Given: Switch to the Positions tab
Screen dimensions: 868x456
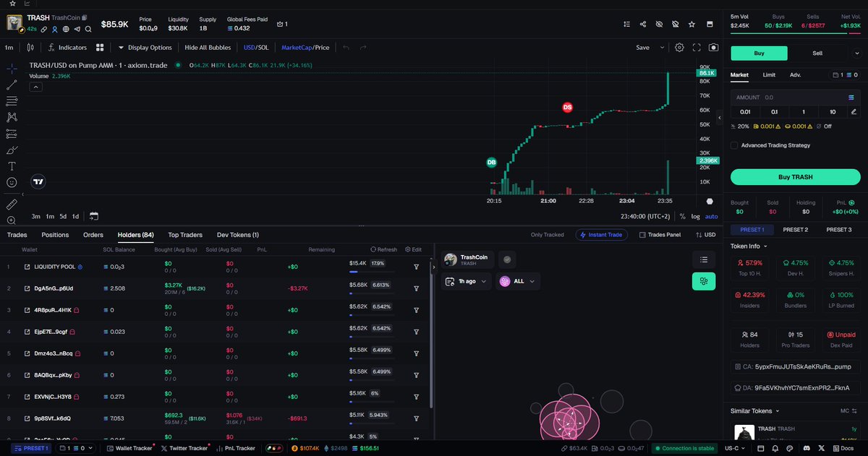Looking at the screenshot, I should [55, 235].
